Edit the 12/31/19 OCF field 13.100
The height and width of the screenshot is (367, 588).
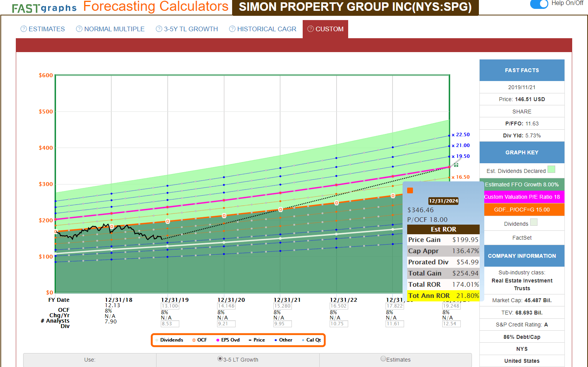click(x=170, y=306)
